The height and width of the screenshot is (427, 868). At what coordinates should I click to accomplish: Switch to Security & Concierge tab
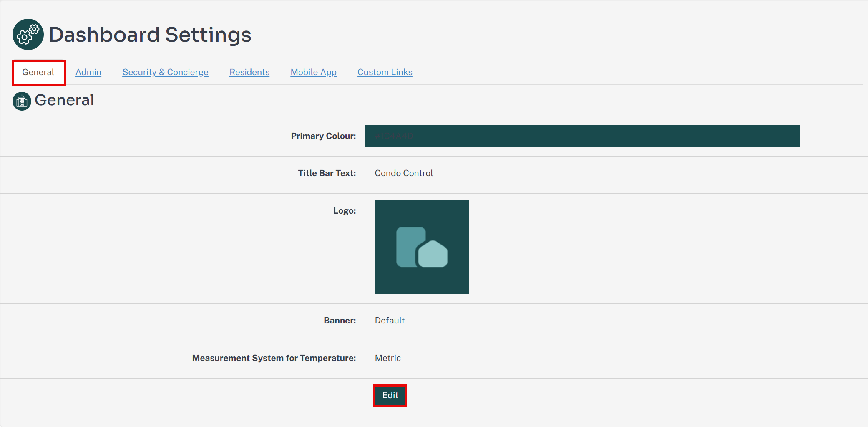coord(166,72)
